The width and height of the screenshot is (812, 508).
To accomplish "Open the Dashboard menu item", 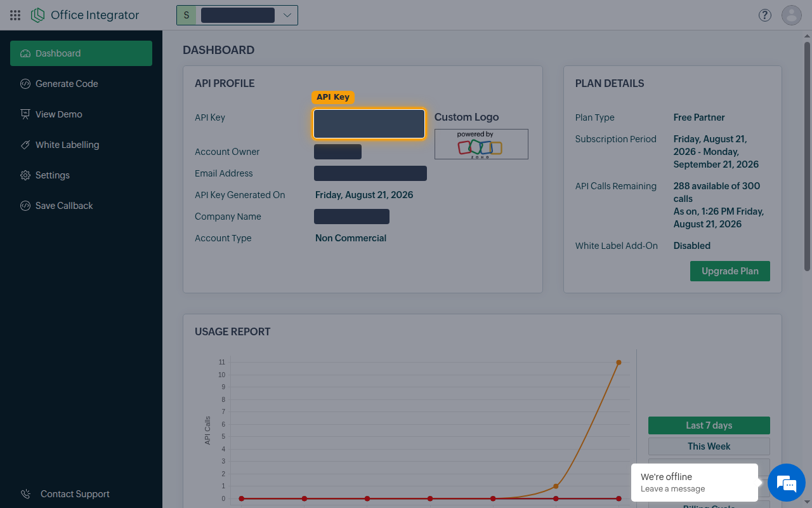I will coord(81,53).
